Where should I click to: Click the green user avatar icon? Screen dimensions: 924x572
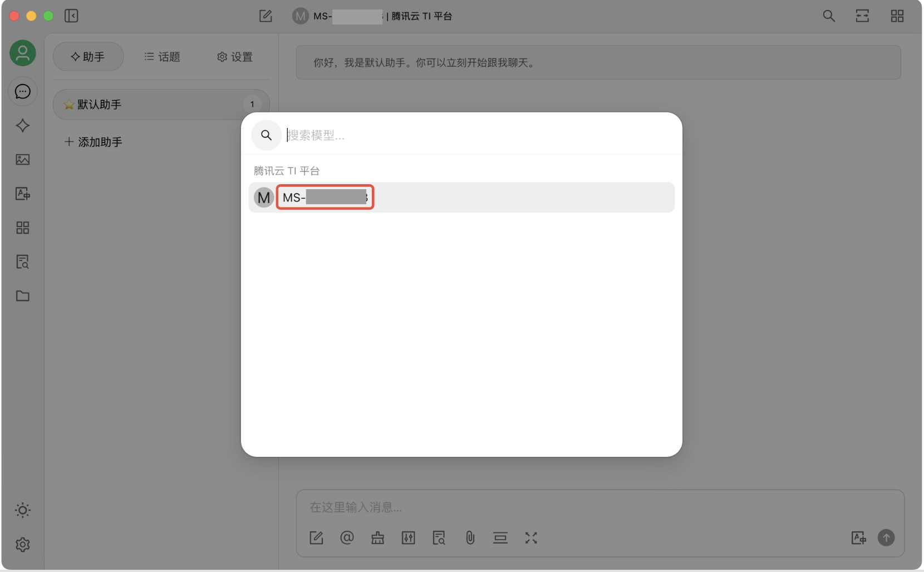[23, 53]
